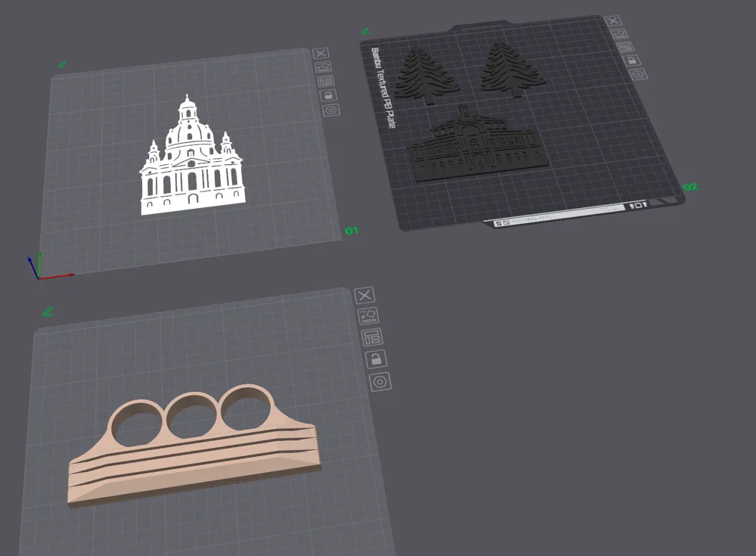This screenshot has width=756, height=556.
Task: Open plate settings for plate 01
Action: [x=331, y=110]
